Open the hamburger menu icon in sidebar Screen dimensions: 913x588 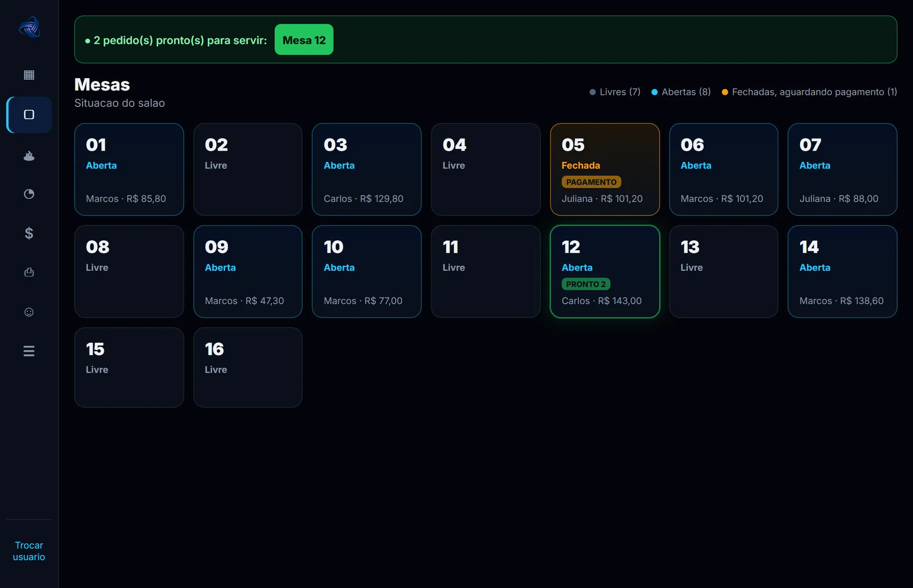point(29,351)
